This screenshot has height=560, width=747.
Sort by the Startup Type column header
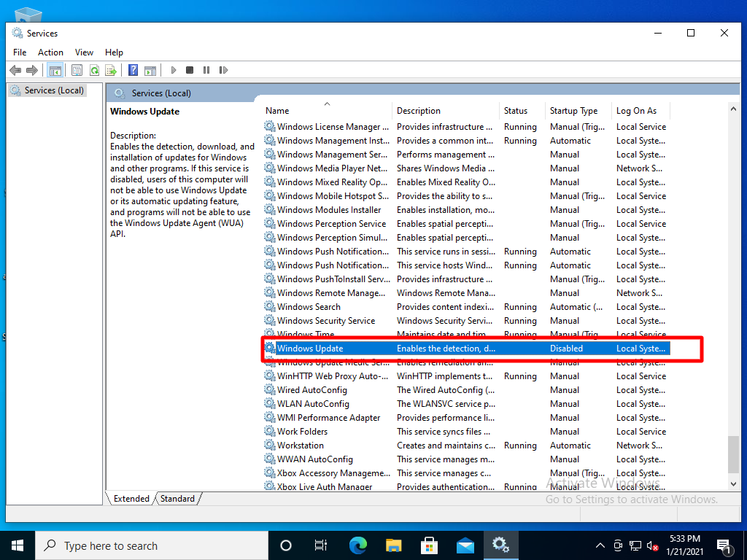tap(578, 111)
